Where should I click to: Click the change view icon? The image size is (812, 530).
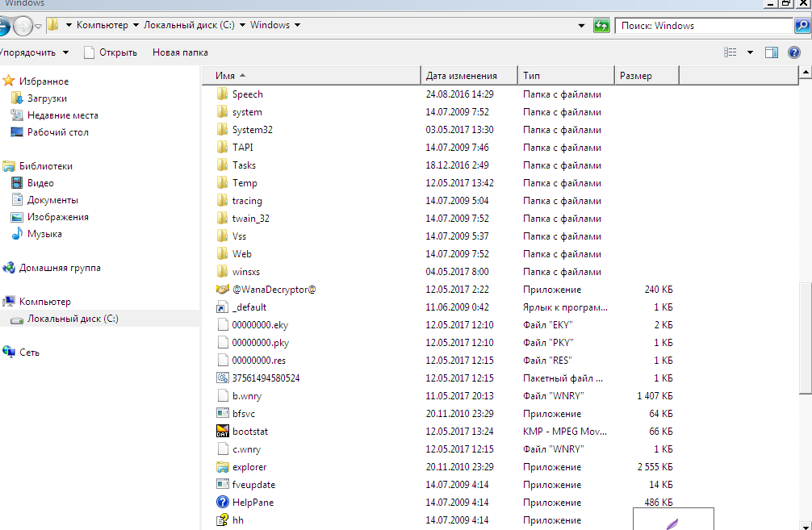[730, 52]
